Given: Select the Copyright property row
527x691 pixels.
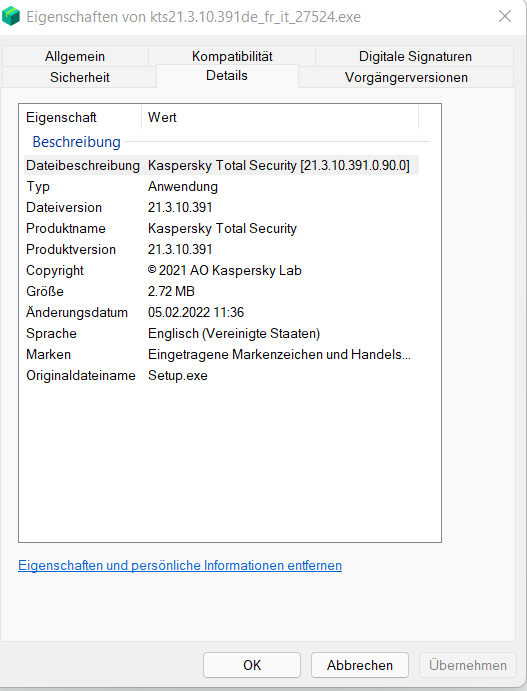Looking at the screenshot, I should pos(221,270).
